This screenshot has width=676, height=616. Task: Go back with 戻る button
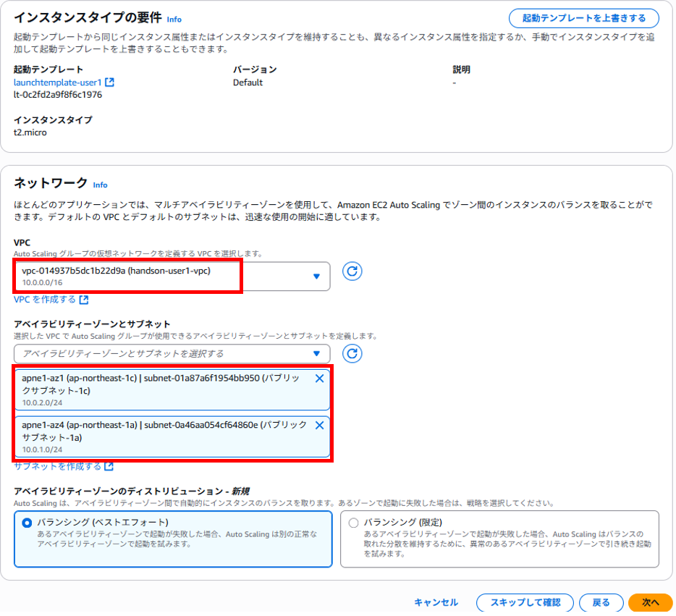pyautogui.click(x=601, y=602)
